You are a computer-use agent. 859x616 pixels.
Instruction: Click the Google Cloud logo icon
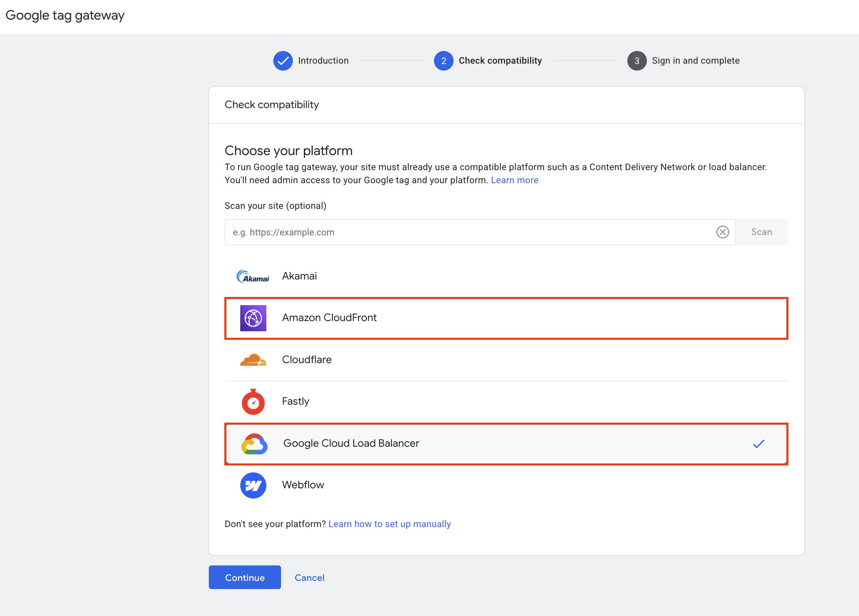255,444
